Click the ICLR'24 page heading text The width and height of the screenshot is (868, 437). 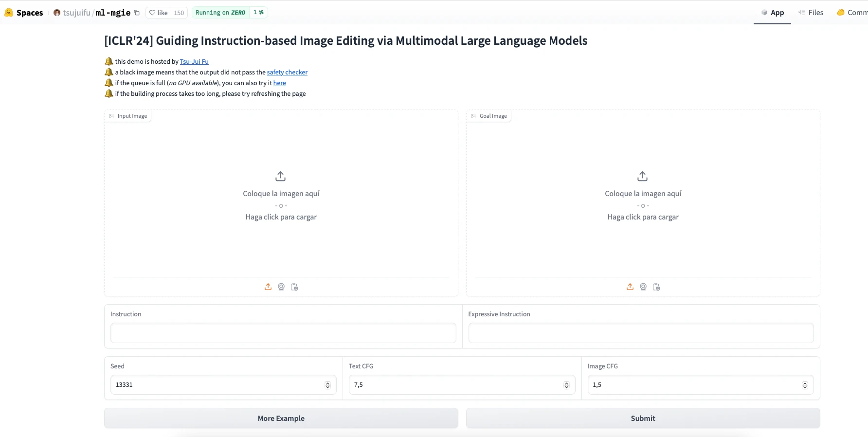point(346,40)
